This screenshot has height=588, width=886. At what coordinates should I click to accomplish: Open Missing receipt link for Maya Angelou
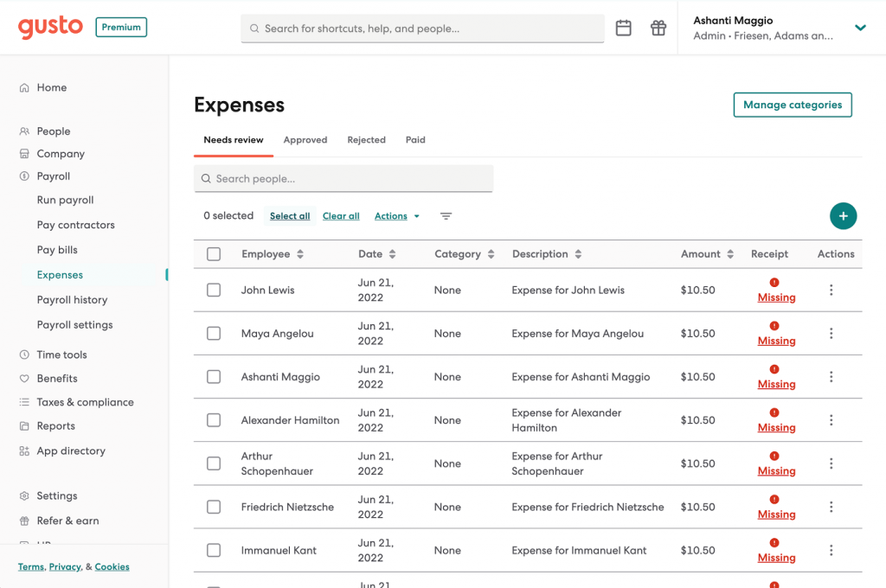click(x=776, y=342)
